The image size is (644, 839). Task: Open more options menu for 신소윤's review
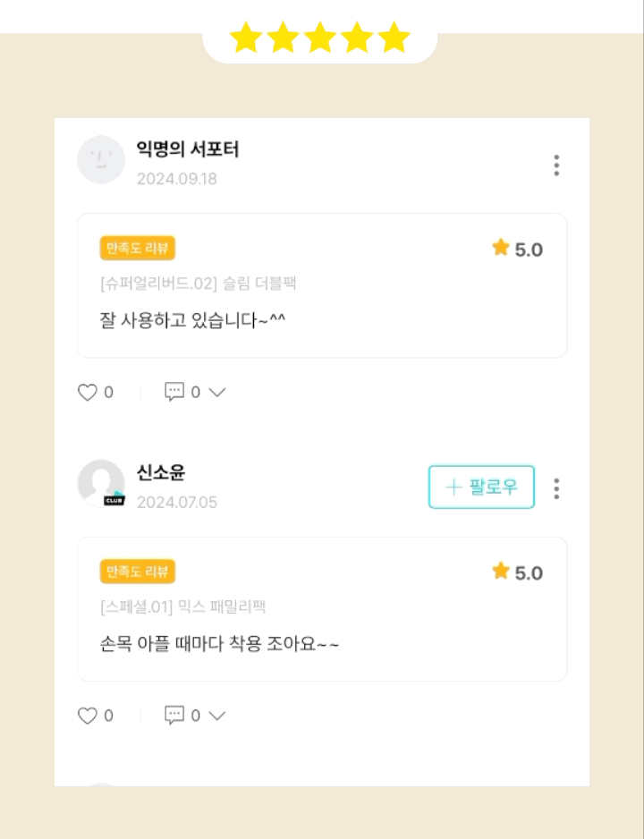(556, 488)
